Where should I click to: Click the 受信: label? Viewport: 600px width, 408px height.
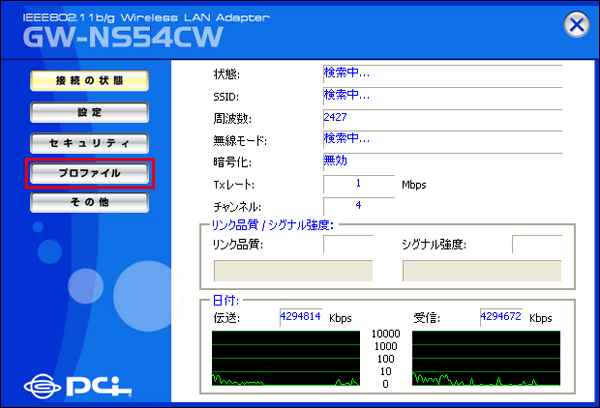(427, 318)
